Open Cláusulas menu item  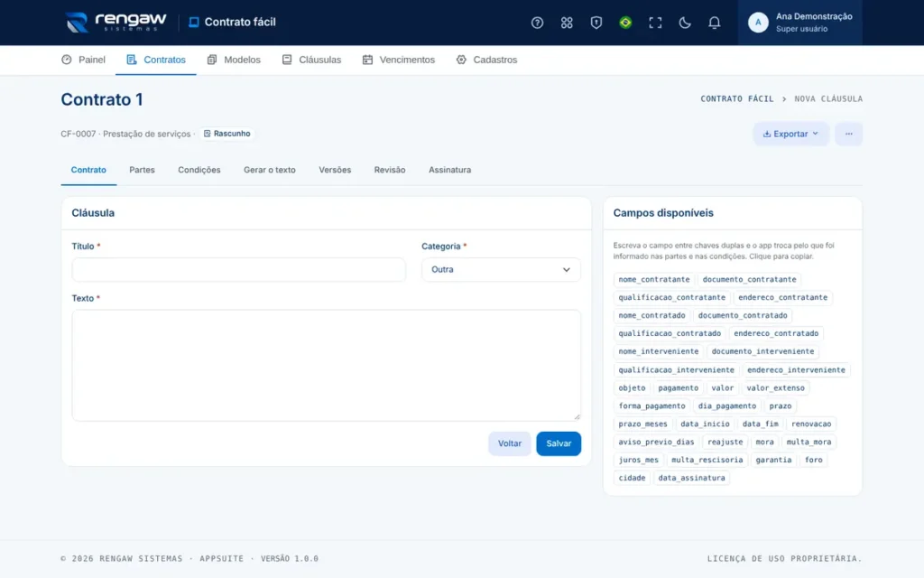coord(311,60)
